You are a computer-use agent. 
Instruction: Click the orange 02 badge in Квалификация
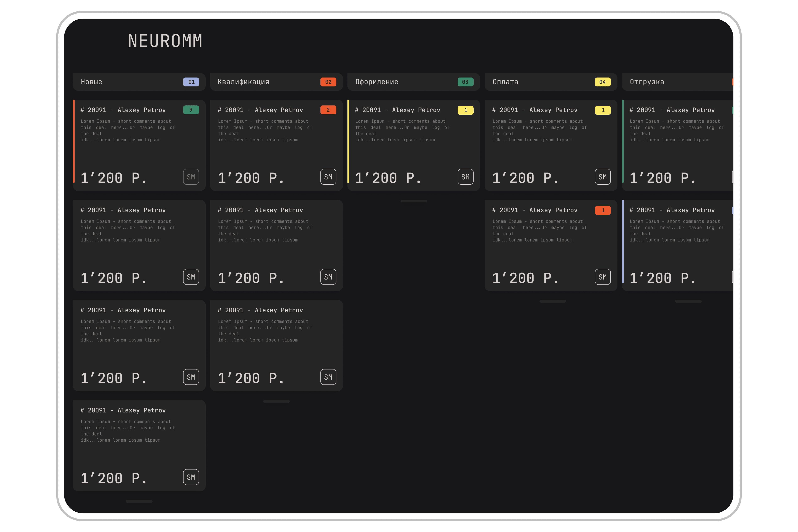tap(328, 82)
